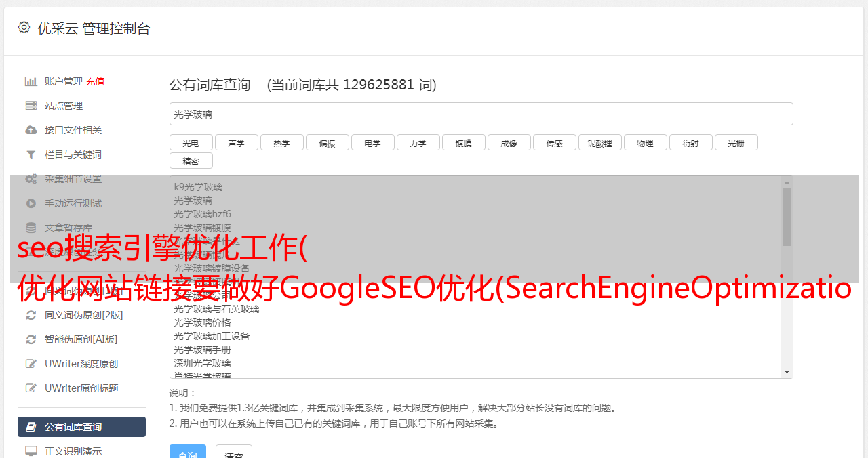Pick the 光栅 tag button
The image size is (868, 458).
(x=736, y=143)
